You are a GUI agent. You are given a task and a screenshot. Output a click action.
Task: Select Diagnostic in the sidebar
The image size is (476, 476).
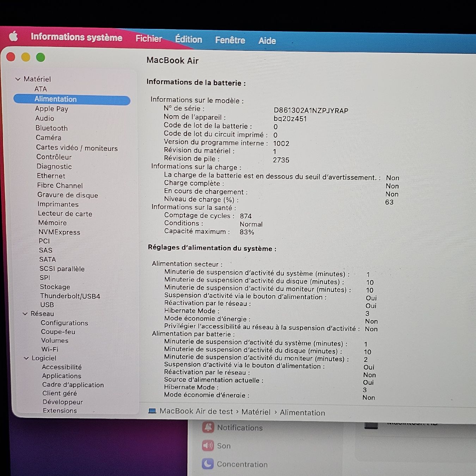point(54,166)
